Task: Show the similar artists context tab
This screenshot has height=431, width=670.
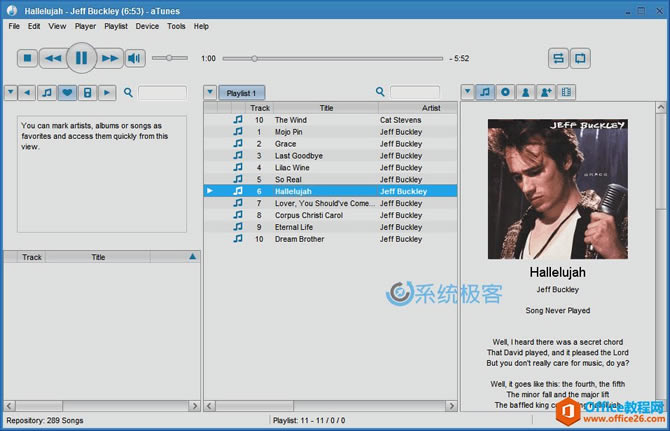Action: click(x=546, y=92)
